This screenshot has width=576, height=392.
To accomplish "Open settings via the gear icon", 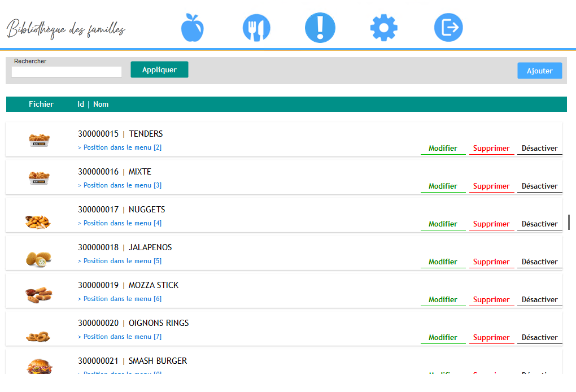I will coord(384,28).
